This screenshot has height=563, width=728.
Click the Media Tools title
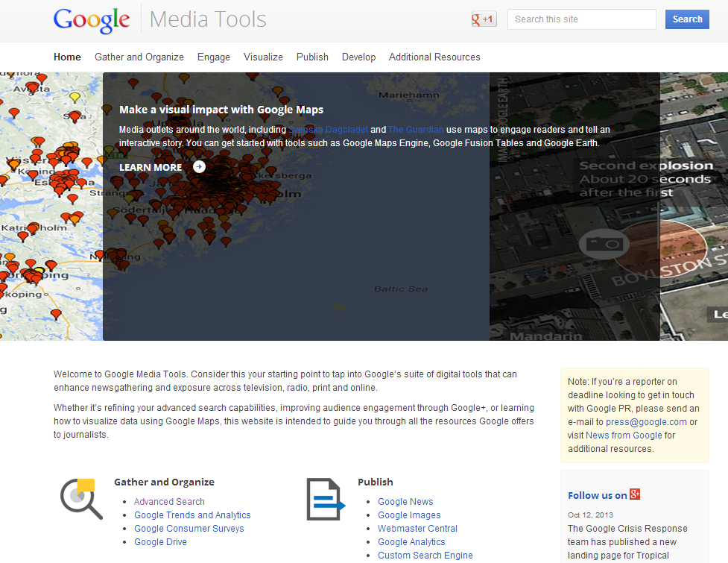[208, 19]
